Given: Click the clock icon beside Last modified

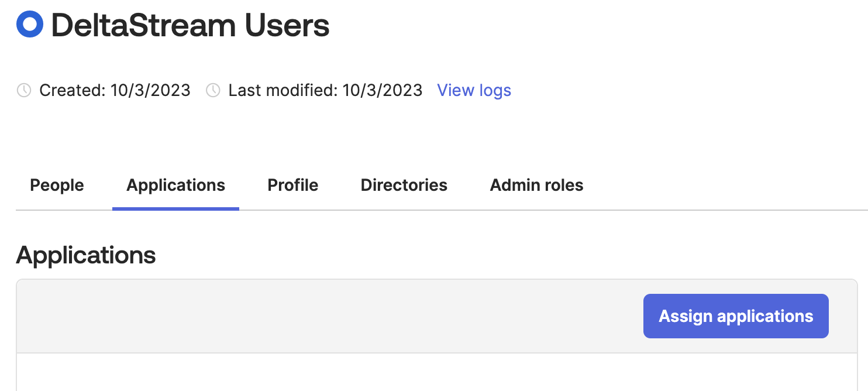Looking at the screenshot, I should coord(213,90).
